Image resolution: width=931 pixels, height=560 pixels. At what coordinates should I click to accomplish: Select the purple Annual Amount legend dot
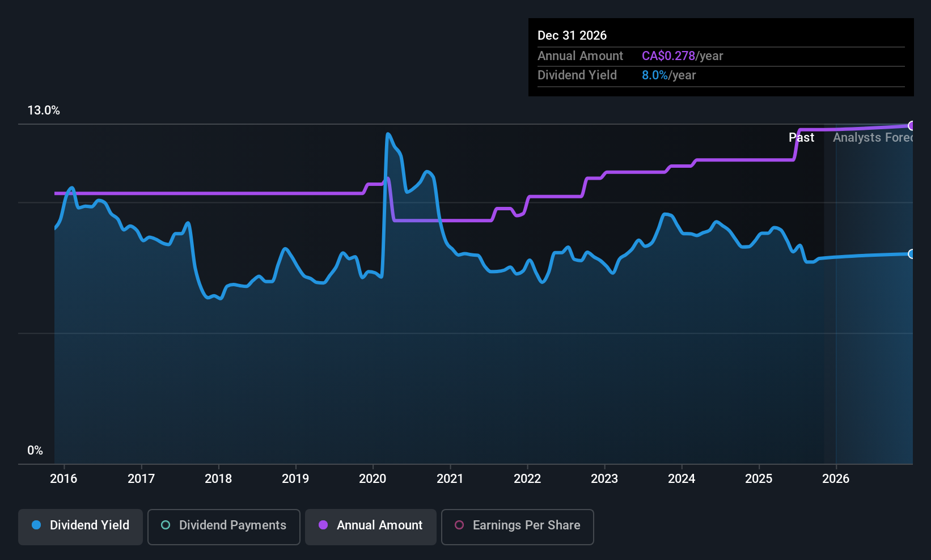click(323, 525)
